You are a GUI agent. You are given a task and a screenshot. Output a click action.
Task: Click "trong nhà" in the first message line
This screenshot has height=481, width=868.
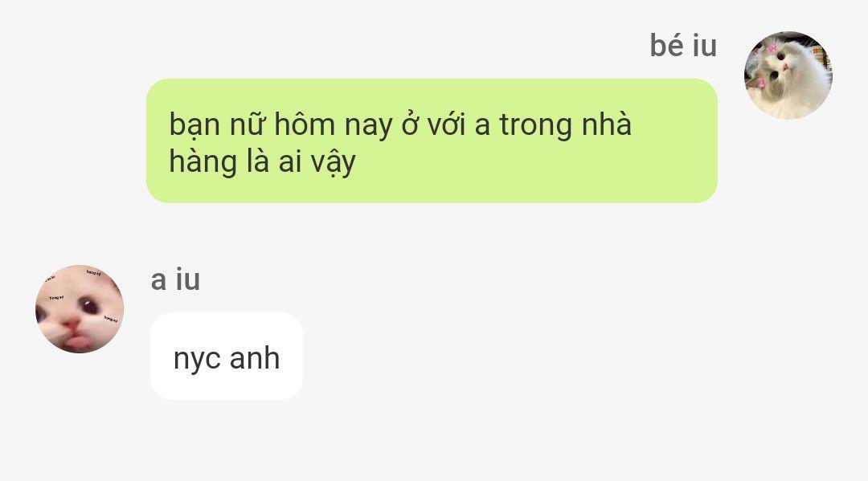(x=565, y=125)
